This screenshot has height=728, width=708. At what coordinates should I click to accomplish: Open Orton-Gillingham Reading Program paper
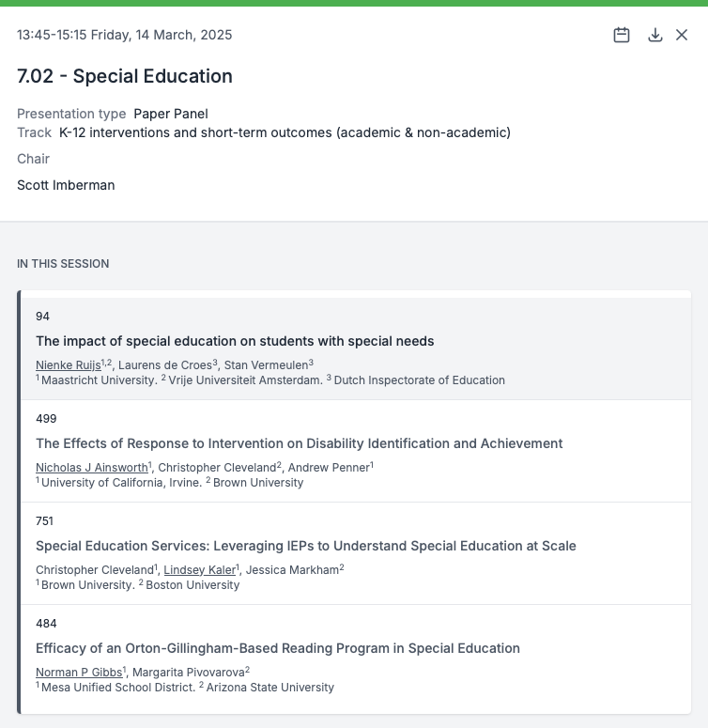(x=277, y=648)
